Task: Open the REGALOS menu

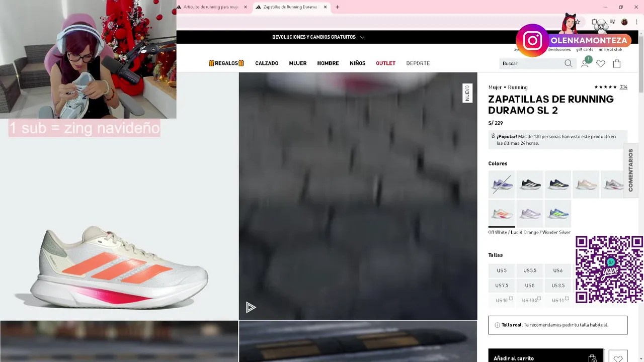Action: click(x=226, y=63)
